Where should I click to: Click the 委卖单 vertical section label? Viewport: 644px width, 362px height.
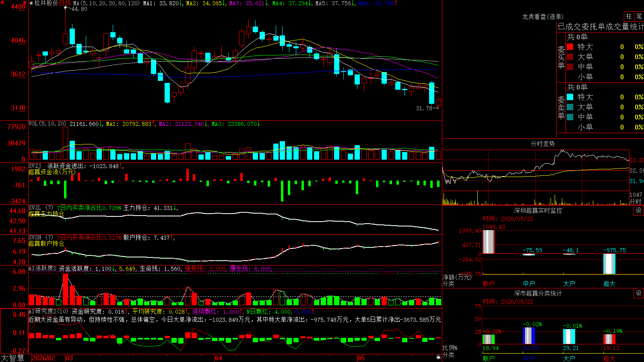[561, 107]
